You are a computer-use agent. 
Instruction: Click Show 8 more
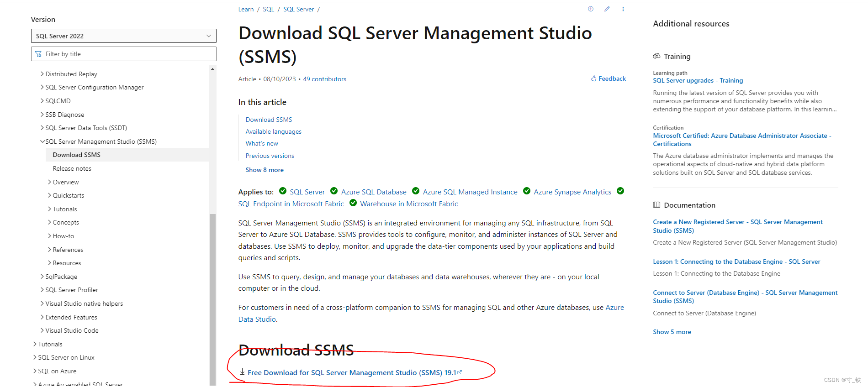point(265,170)
